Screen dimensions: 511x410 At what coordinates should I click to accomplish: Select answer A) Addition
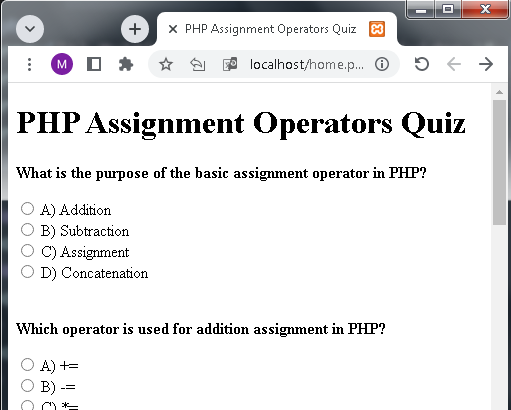pos(27,209)
